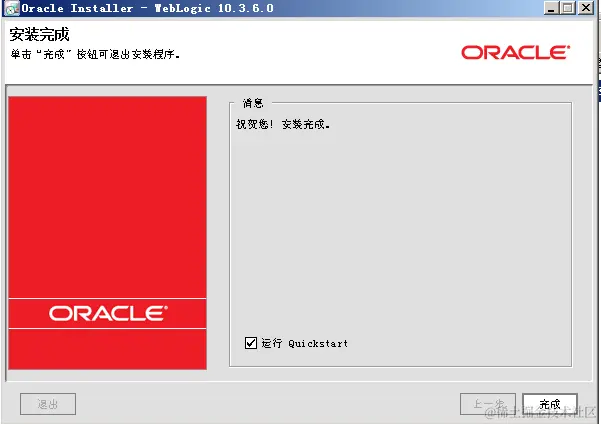The height and width of the screenshot is (424, 601).
Task: Click the 运行 Quickstart label text
Action: (305, 343)
